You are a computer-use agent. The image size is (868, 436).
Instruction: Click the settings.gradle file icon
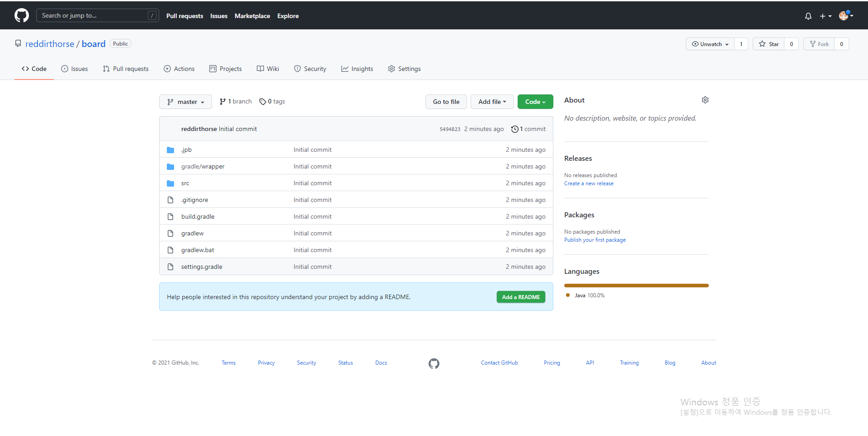coord(170,267)
